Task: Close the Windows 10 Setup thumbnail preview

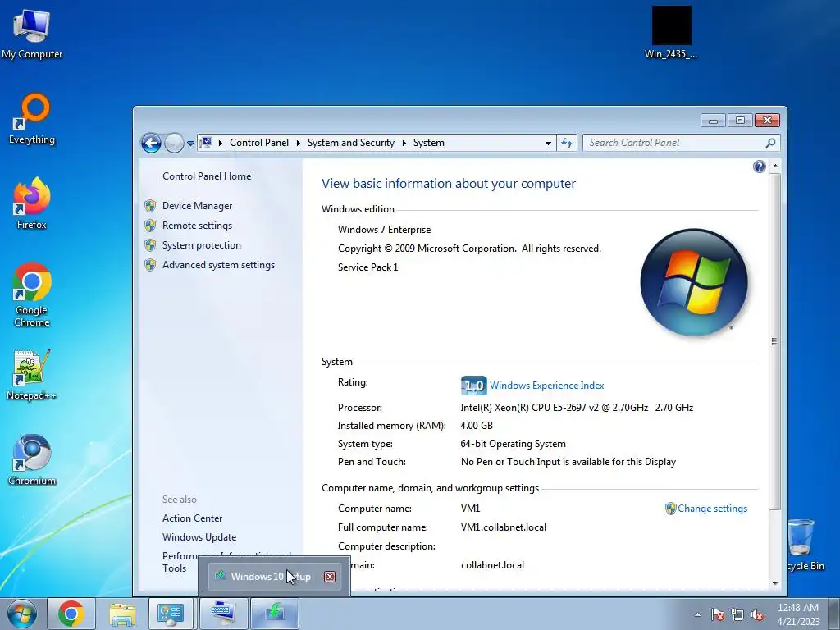Action: click(x=330, y=577)
